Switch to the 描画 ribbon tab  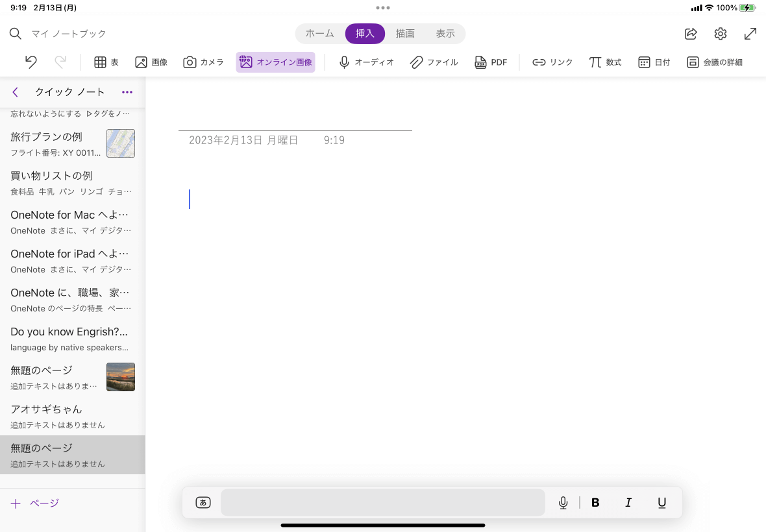pyautogui.click(x=405, y=33)
